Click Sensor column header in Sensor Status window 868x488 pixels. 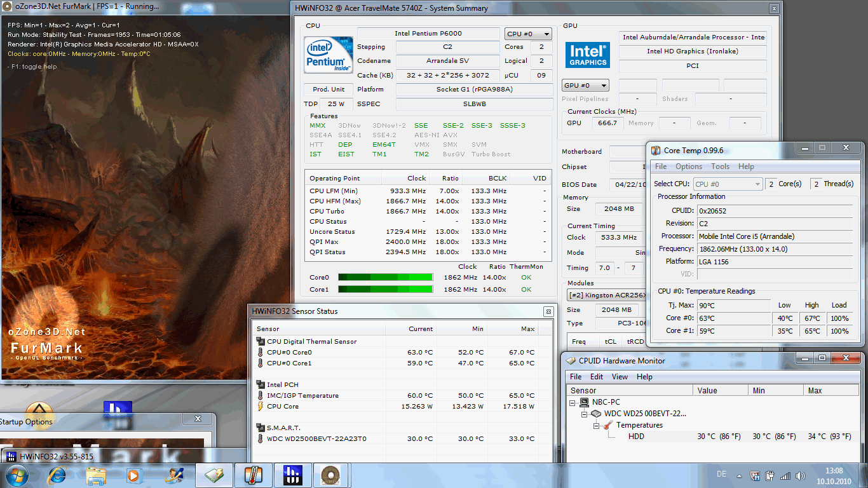[319, 329]
